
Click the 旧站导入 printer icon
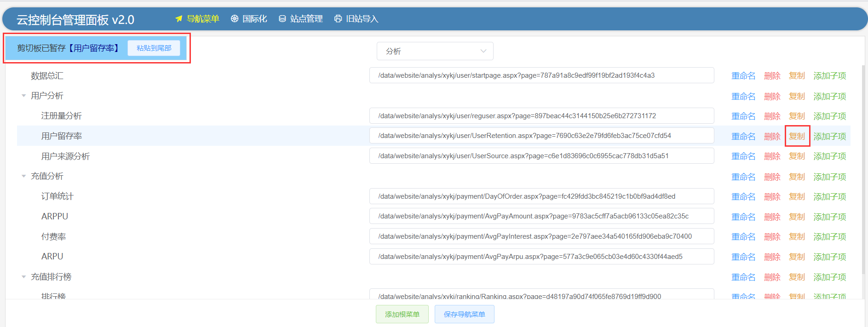tap(338, 19)
